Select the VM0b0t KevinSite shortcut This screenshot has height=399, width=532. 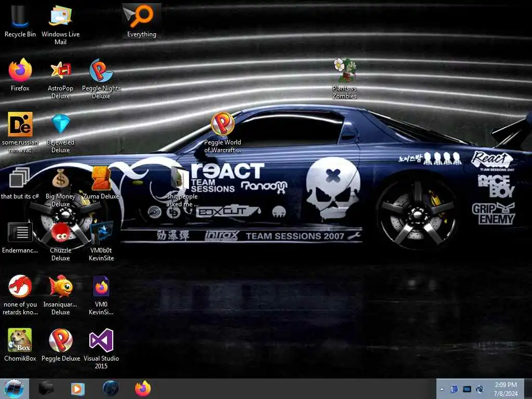click(101, 241)
